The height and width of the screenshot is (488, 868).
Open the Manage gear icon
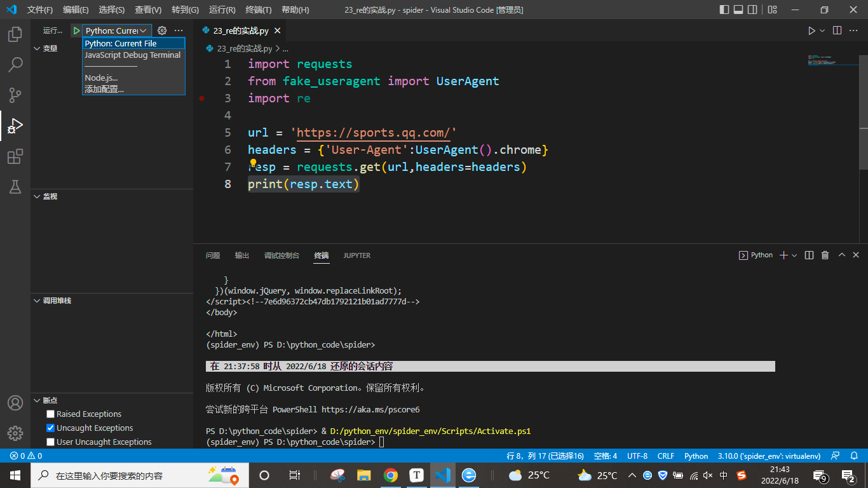click(x=15, y=433)
